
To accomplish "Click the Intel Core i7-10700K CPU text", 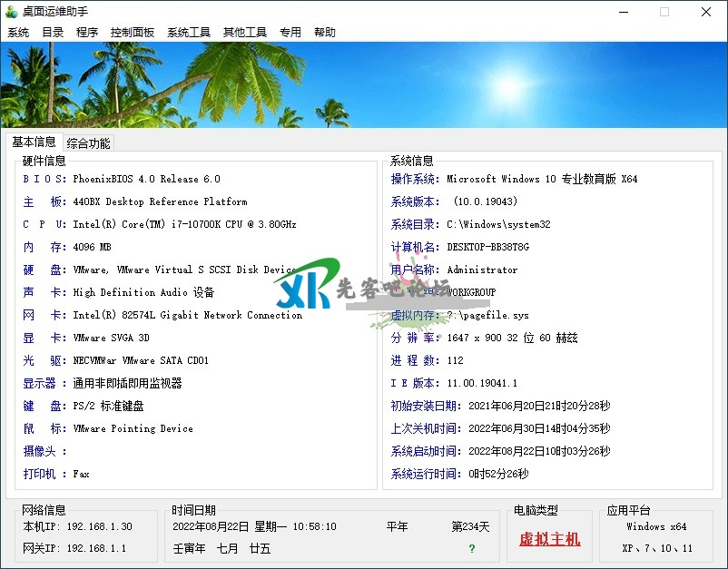I will click(184, 224).
